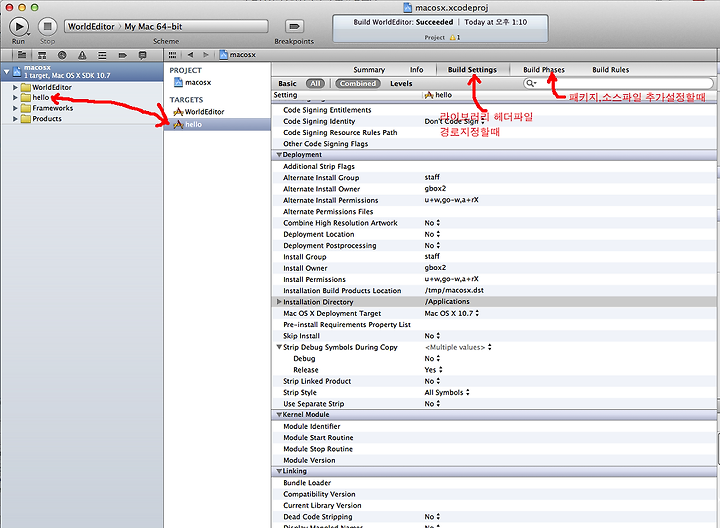Go forward in editor history
Screen dimensions: 720x528
click(x=206, y=55)
